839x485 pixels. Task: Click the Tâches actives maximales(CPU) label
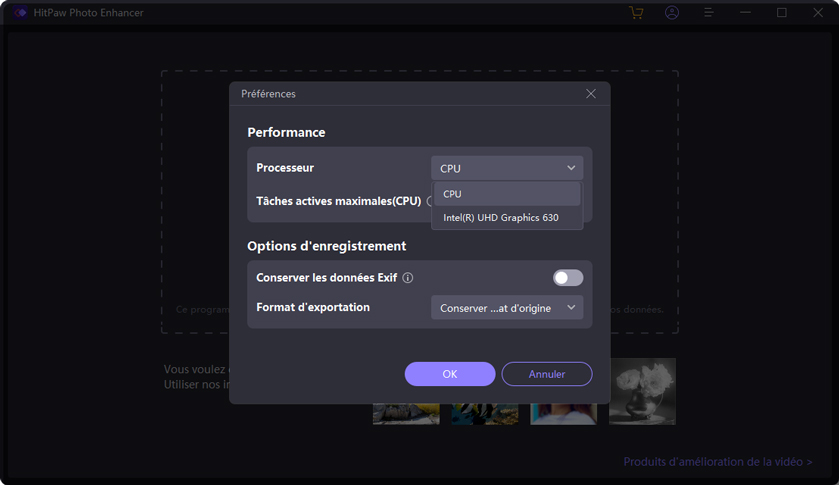pyautogui.click(x=338, y=201)
